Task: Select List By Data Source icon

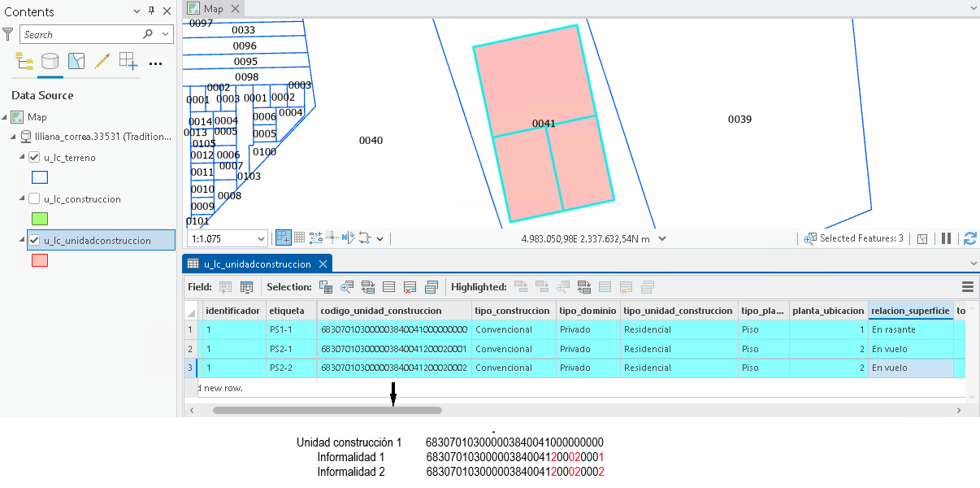Action: (x=50, y=61)
